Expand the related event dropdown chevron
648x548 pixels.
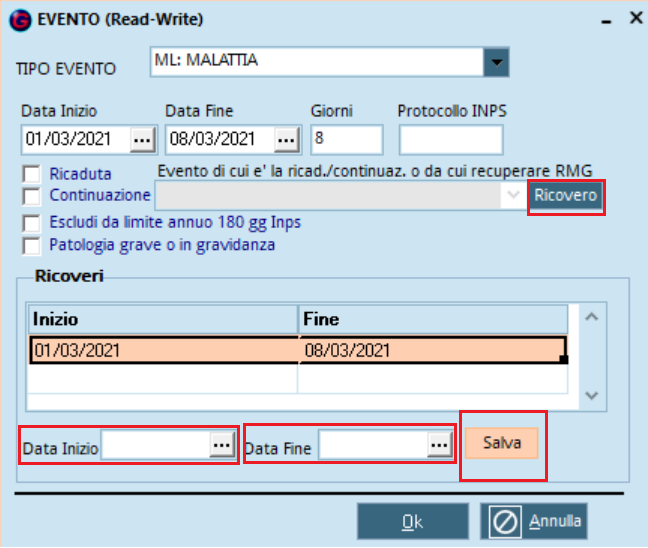[x=513, y=195]
